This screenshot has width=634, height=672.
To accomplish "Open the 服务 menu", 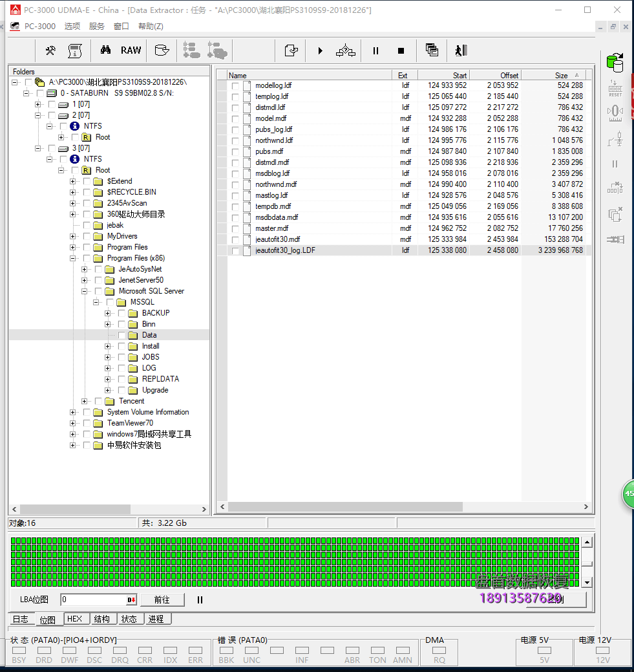I will tap(97, 26).
